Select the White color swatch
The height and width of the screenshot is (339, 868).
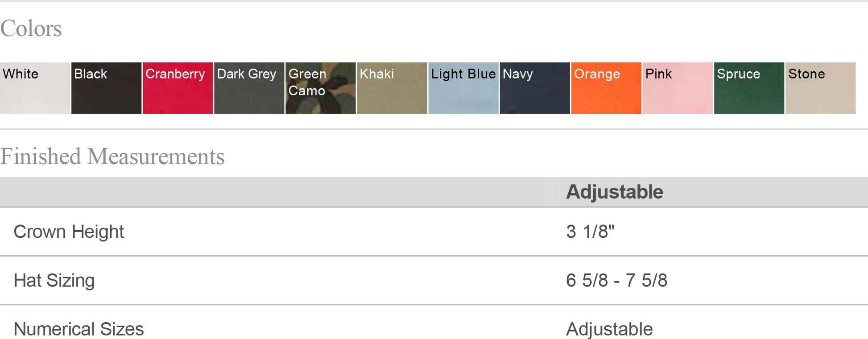[x=35, y=88]
